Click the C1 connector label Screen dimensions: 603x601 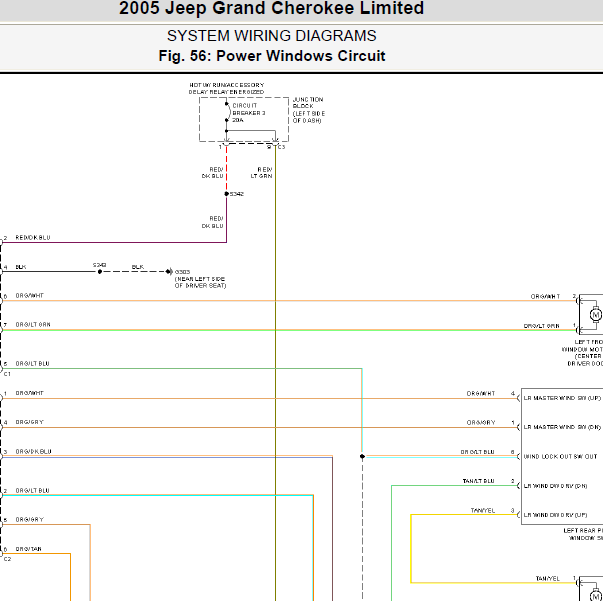click(7, 374)
